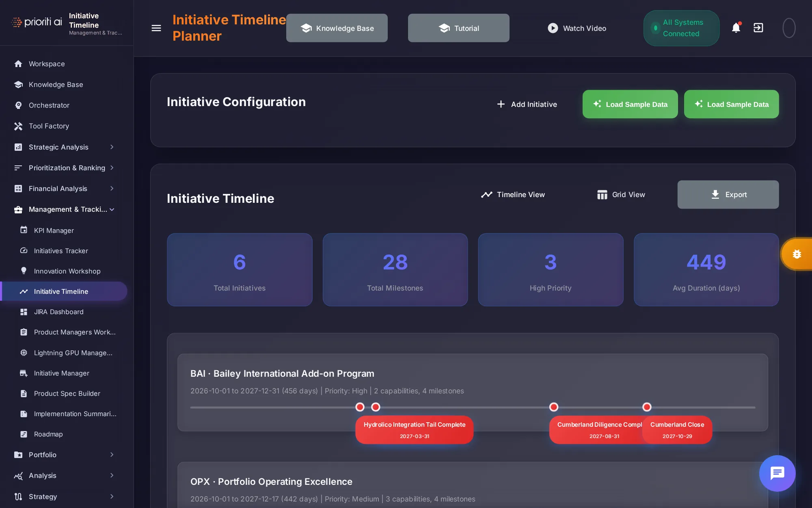Open the notifications bell
The height and width of the screenshot is (508, 812).
(x=736, y=28)
